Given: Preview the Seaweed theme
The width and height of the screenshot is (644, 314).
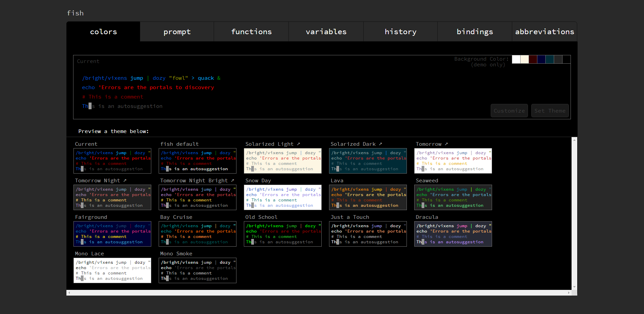Looking at the screenshot, I should 453,197.
